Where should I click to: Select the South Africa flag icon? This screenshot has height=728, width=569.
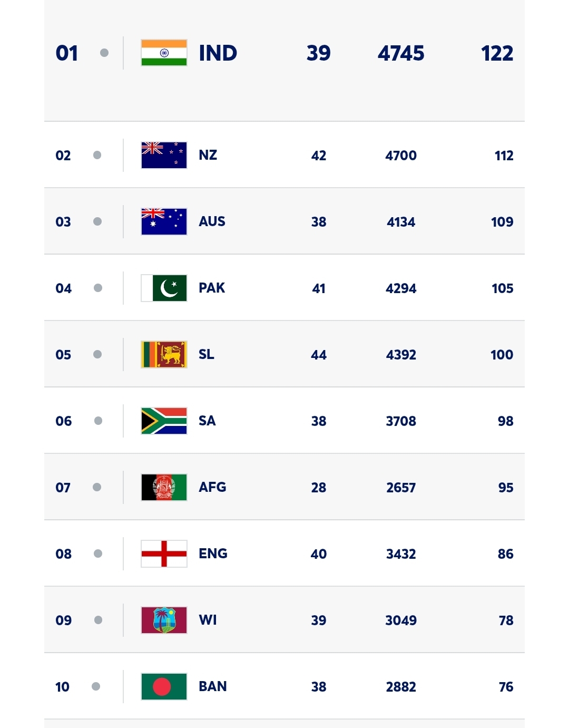click(x=164, y=421)
